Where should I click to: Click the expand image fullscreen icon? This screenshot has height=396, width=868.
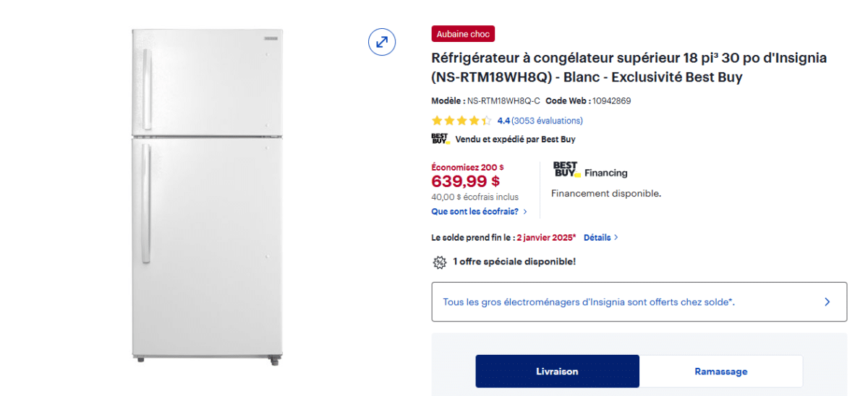382,41
